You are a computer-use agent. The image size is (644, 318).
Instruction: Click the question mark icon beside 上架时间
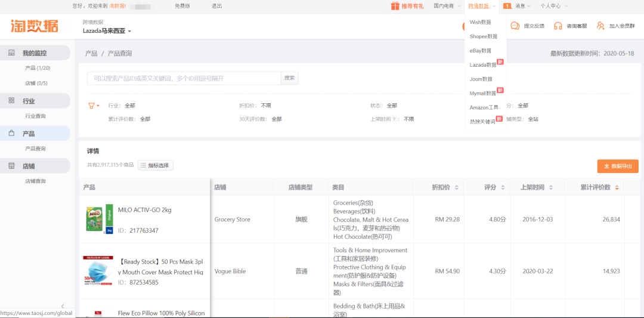[x=394, y=119]
